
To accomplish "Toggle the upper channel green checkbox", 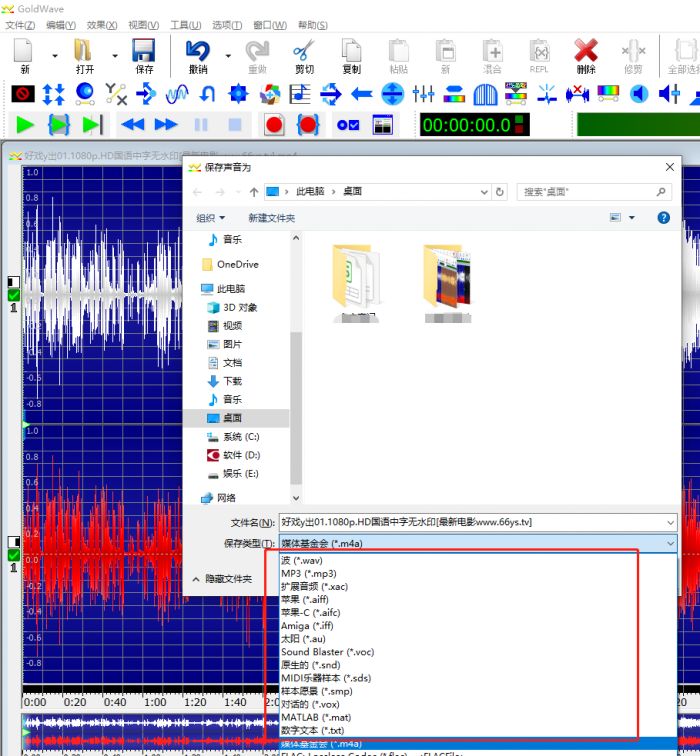I will click(x=13, y=295).
